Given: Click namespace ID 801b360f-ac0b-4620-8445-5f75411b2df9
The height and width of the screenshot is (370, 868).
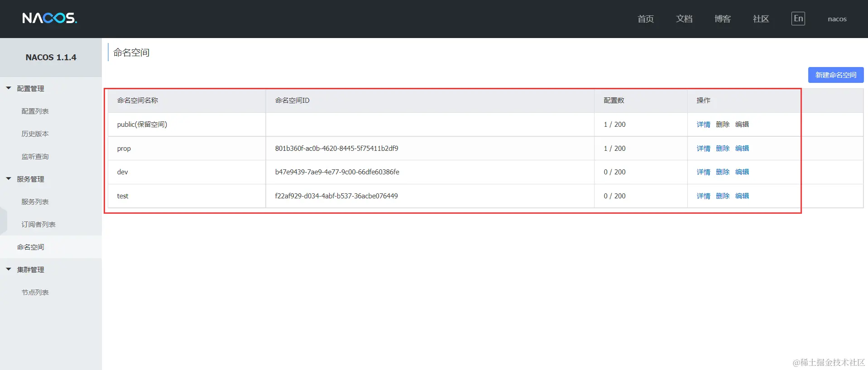Looking at the screenshot, I should pyautogui.click(x=336, y=149).
